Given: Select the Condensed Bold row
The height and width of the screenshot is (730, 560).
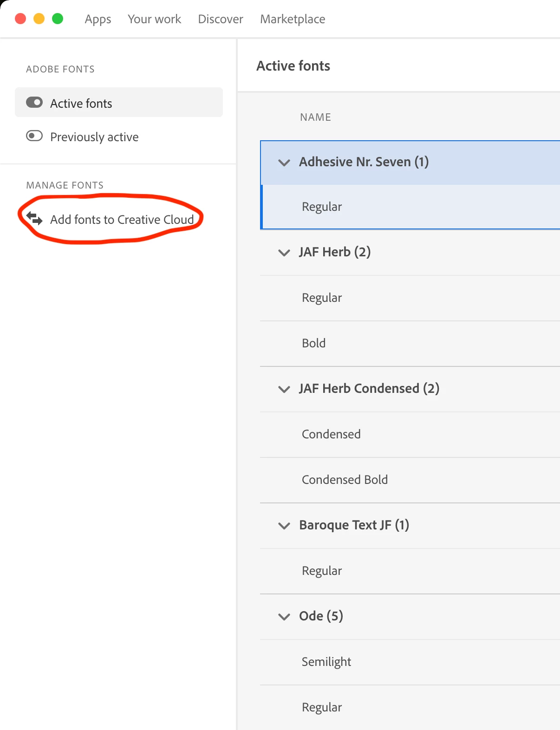Looking at the screenshot, I should coord(410,480).
